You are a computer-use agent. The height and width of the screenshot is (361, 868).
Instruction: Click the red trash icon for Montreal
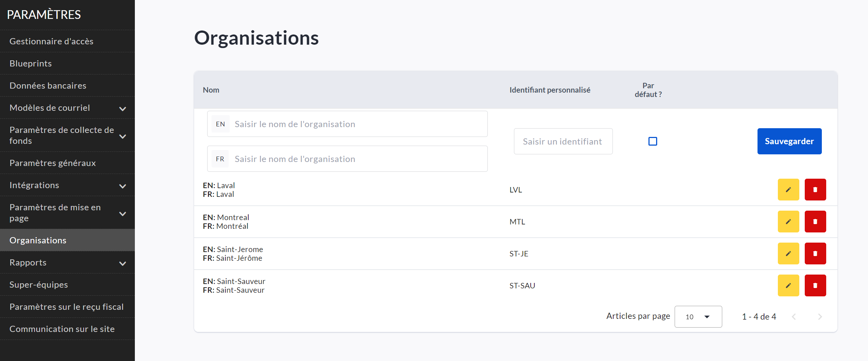pos(815,222)
